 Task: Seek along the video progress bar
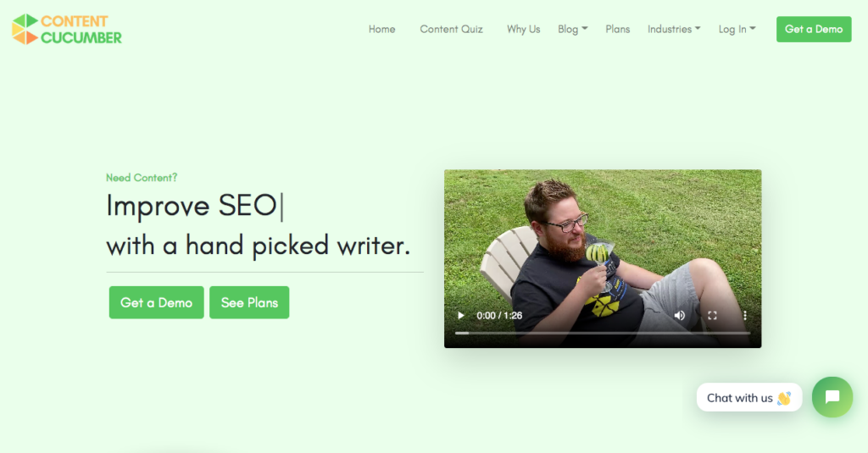(x=603, y=333)
